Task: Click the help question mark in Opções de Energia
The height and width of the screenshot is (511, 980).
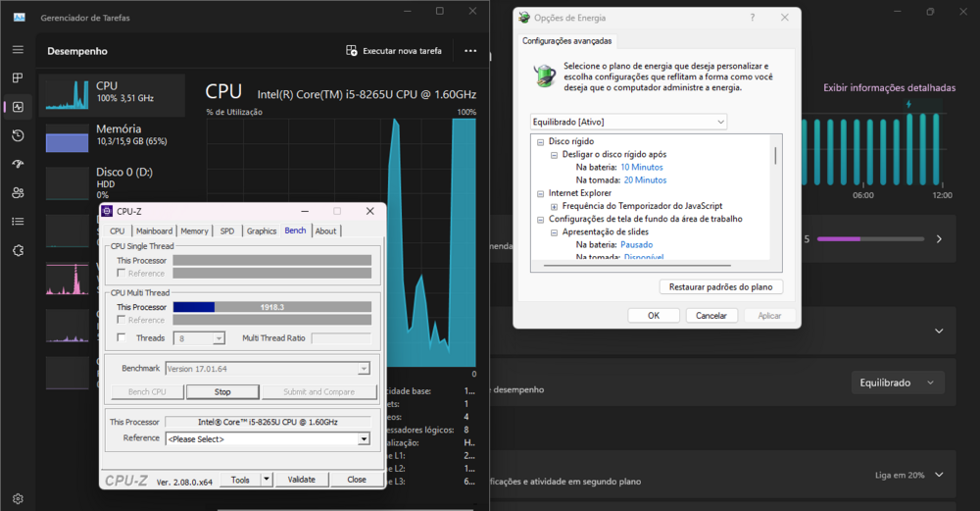Action: pyautogui.click(x=753, y=18)
